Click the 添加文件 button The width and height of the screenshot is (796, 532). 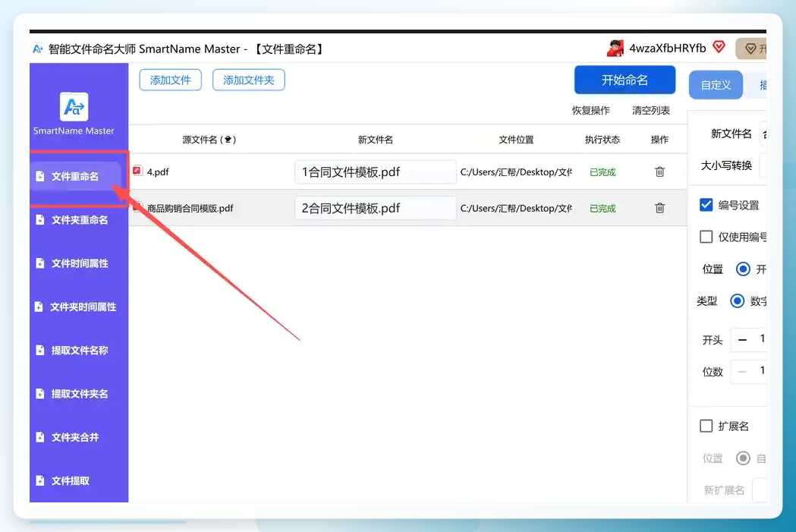171,80
